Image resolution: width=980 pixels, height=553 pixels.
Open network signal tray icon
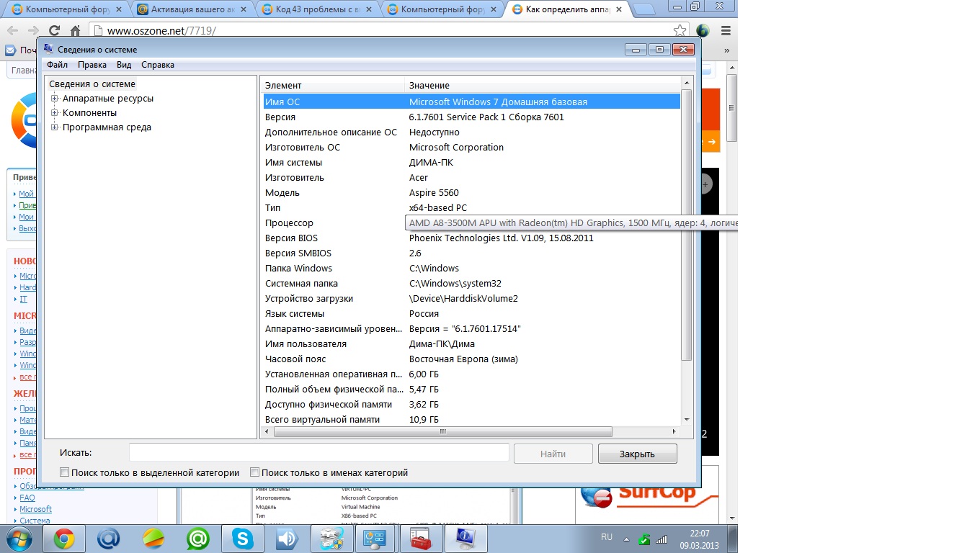(x=661, y=539)
